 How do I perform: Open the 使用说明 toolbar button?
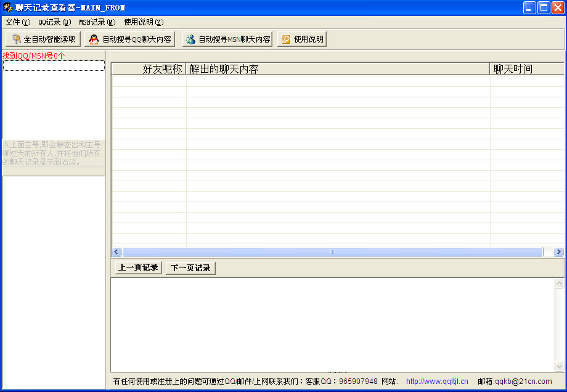coord(302,39)
